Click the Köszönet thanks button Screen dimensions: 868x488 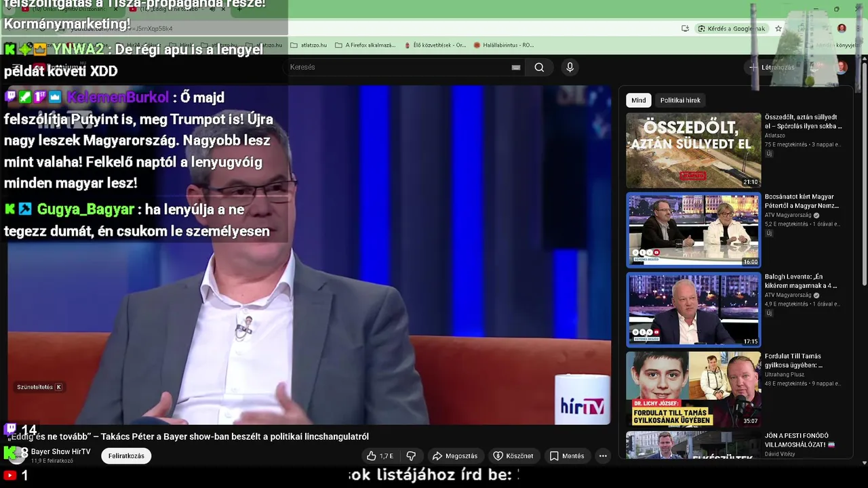point(513,456)
